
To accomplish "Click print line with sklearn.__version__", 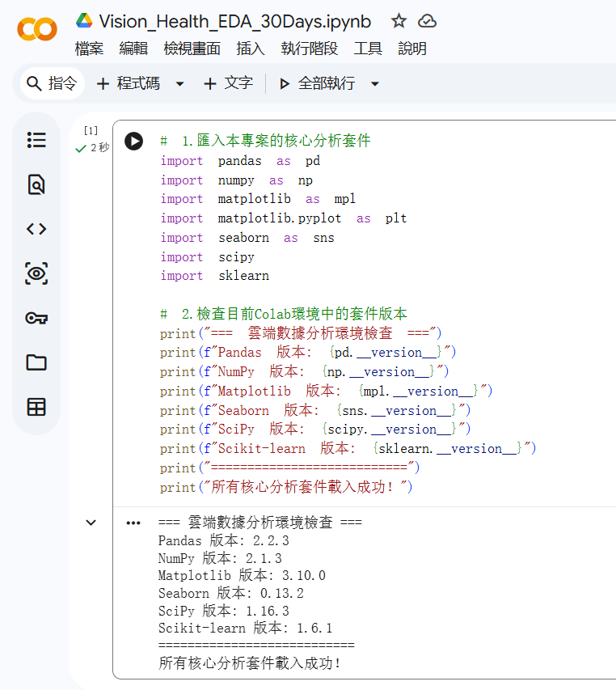I will point(348,449).
